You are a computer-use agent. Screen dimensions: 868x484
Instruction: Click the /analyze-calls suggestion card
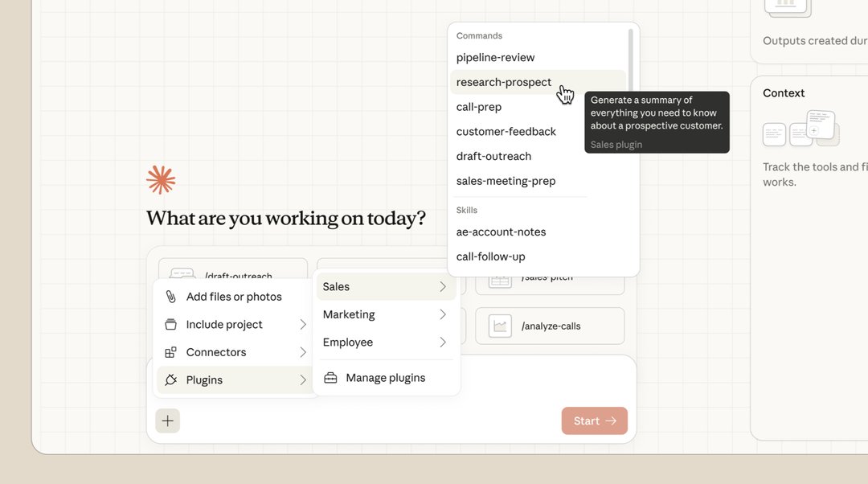coord(550,326)
